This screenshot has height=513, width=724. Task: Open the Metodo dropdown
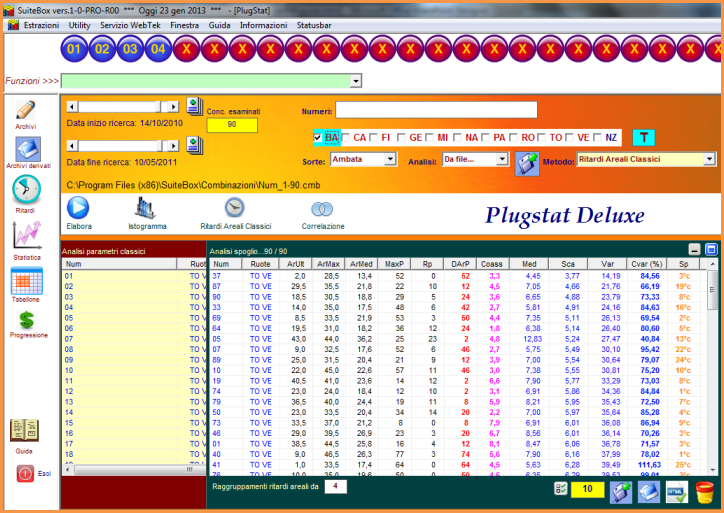coord(709,159)
